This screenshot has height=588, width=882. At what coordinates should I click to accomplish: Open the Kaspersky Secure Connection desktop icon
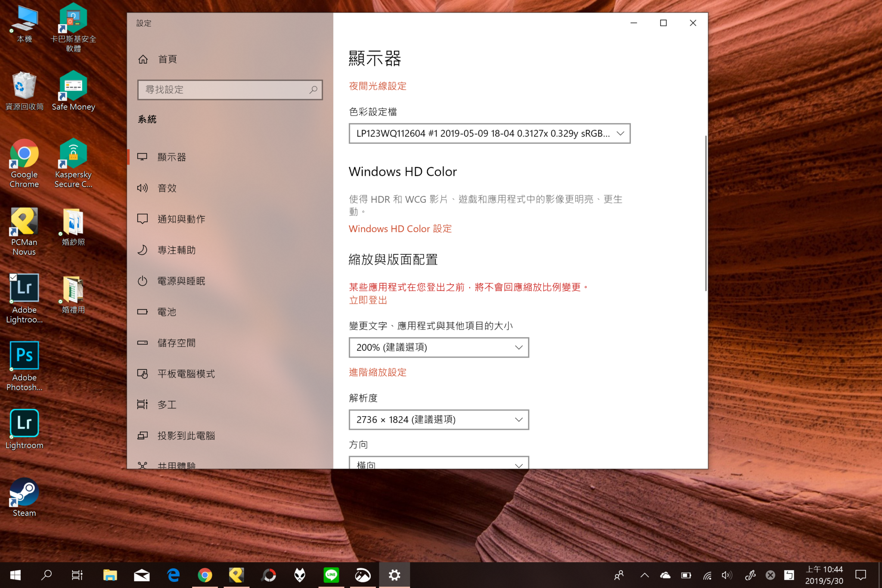click(x=73, y=164)
